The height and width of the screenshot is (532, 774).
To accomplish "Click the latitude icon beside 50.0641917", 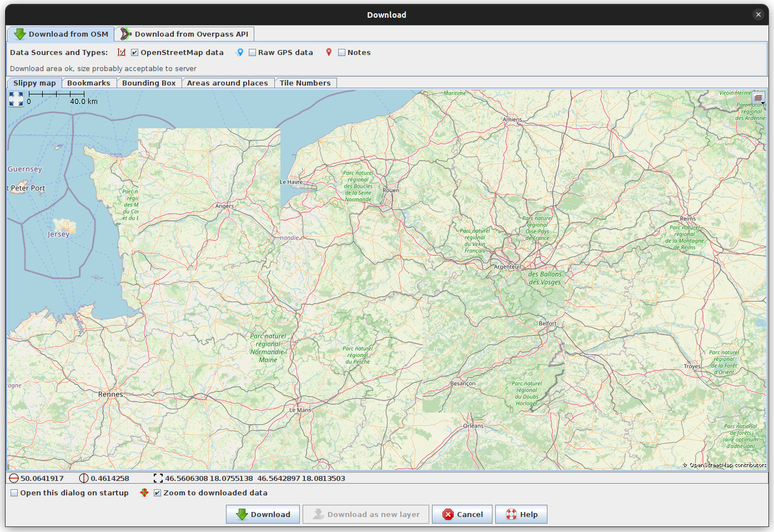I will tap(14, 478).
